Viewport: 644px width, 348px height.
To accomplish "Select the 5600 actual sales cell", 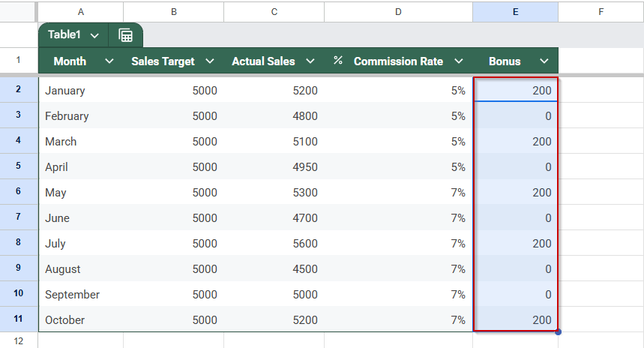I will pos(274,243).
